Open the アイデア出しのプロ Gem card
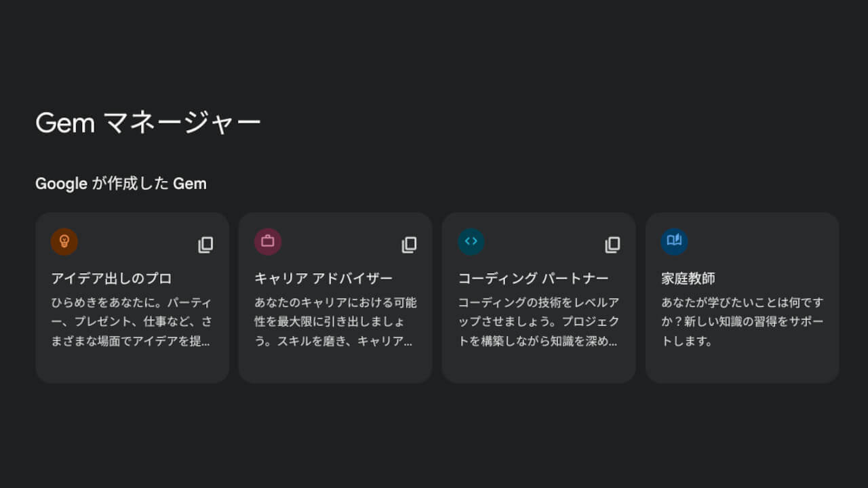This screenshot has height=488, width=868. pos(132,319)
